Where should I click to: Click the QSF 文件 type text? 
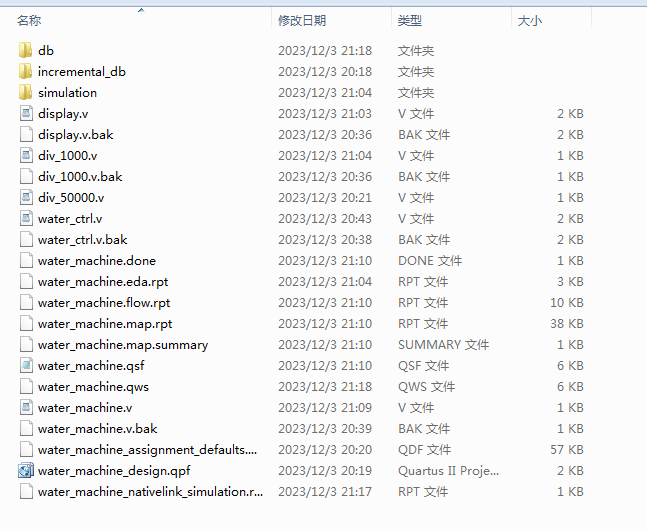pyautogui.click(x=423, y=366)
